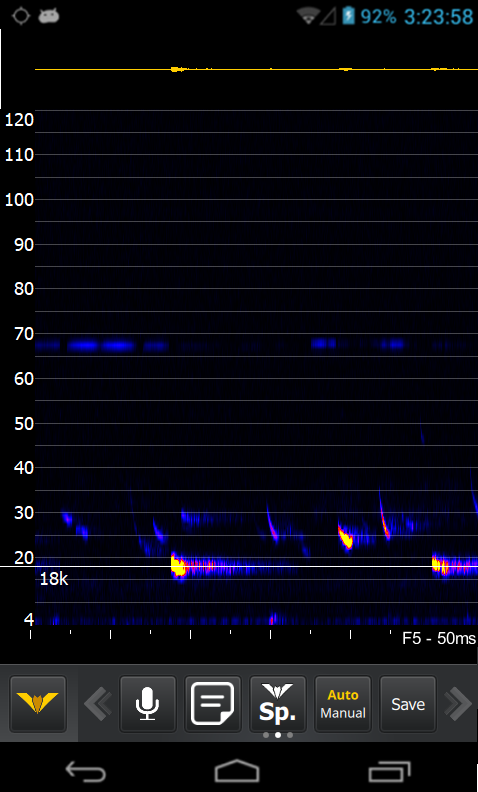Tap the battery 92% status indicator
The image size is (478, 792).
(369, 16)
